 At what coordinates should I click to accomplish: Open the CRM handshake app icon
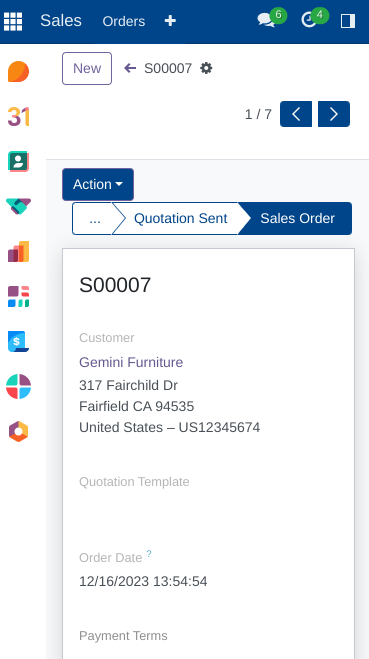pos(18,206)
